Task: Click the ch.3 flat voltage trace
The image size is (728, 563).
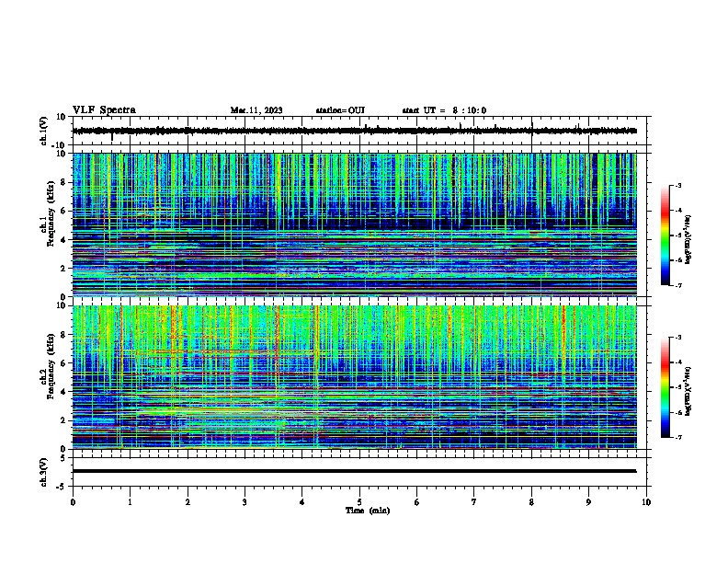Action: click(x=355, y=471)
